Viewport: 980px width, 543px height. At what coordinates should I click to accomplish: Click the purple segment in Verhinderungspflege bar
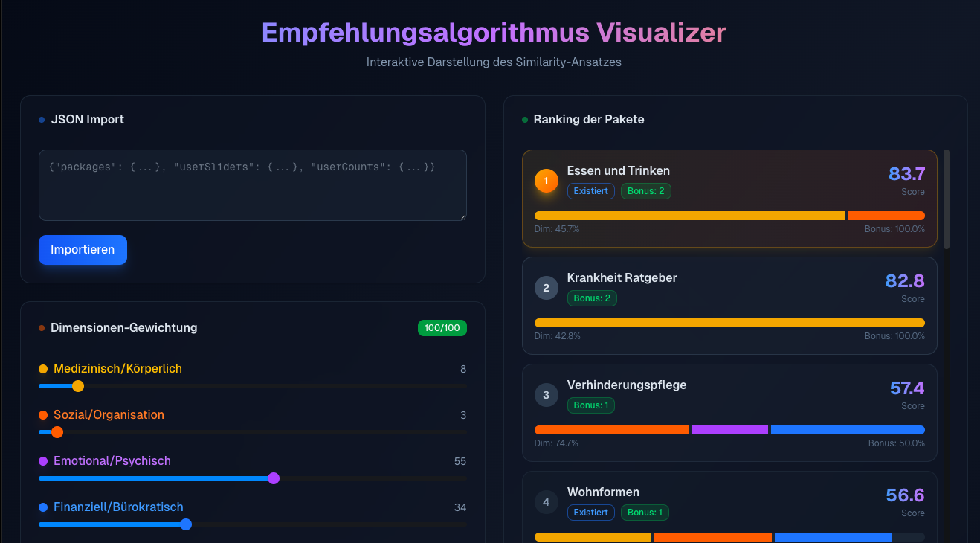729,430
